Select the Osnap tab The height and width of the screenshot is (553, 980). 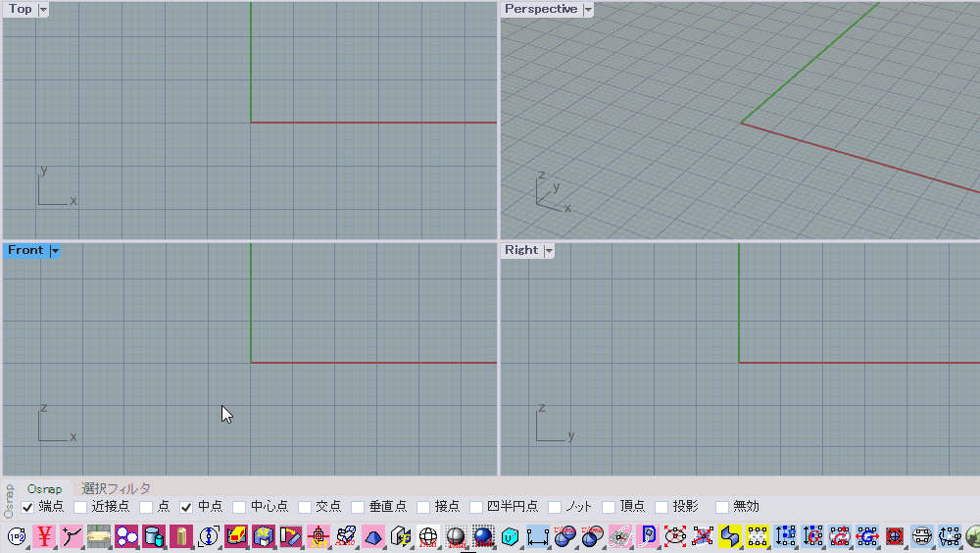[44, 488]
